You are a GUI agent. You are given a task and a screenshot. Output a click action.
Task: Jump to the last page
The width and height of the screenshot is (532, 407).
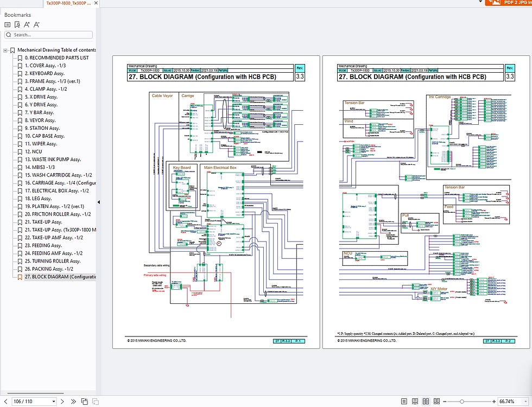[x=73, y=402]
